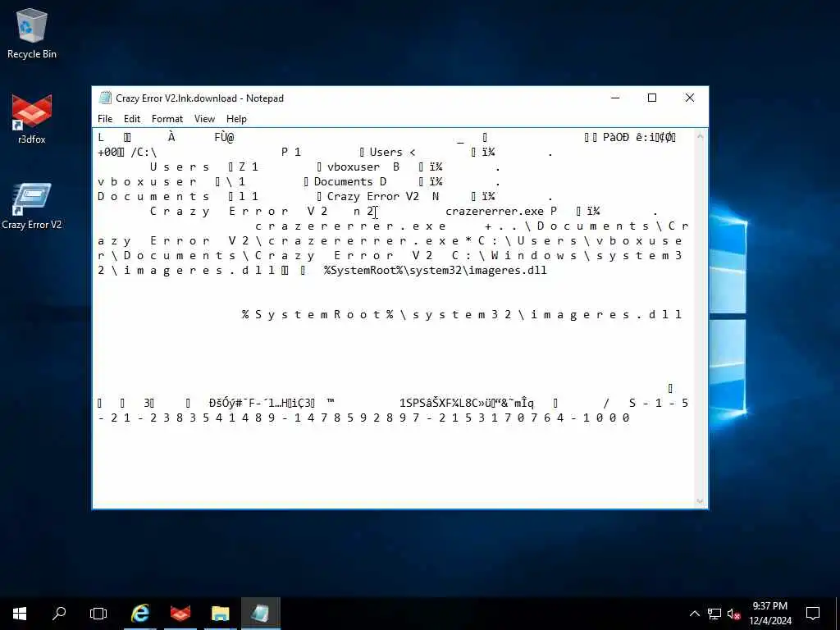Select the r3dfox desktop shortcut

point(32,119)
